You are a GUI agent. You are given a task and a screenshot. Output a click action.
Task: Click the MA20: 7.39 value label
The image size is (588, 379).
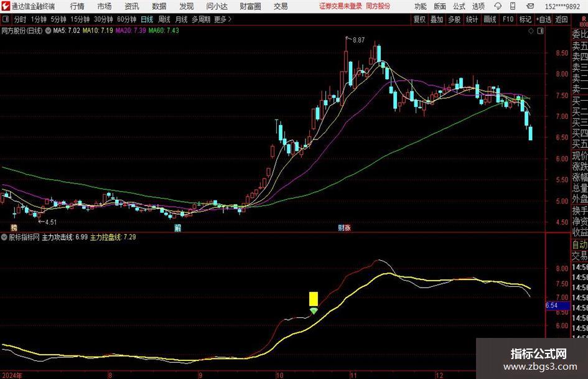pyautogui.click(x=131, y=30)
